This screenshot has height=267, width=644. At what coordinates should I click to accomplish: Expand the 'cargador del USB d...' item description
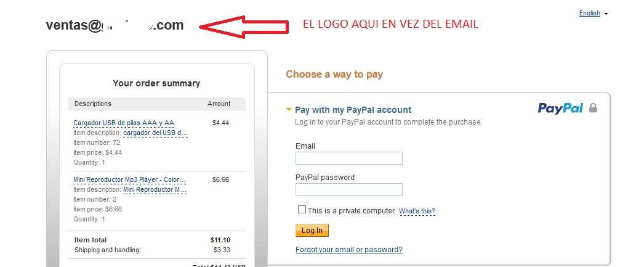pyautogui.click(x=155, y=133)
